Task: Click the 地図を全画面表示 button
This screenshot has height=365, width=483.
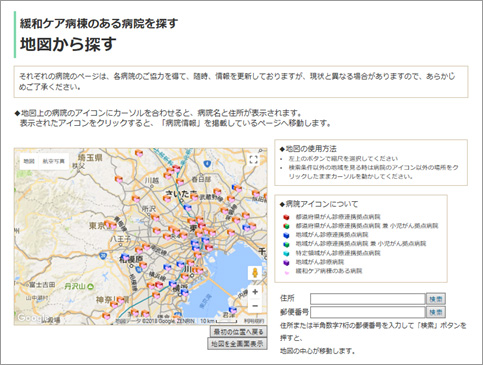Action: (x=237, y=343)
